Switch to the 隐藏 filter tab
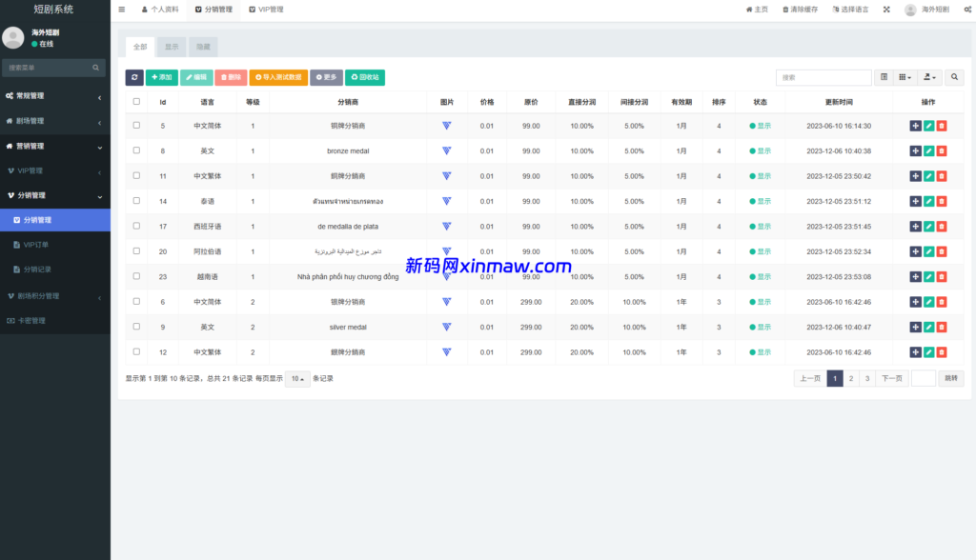 pyautogui.click(x=203, y=46)
